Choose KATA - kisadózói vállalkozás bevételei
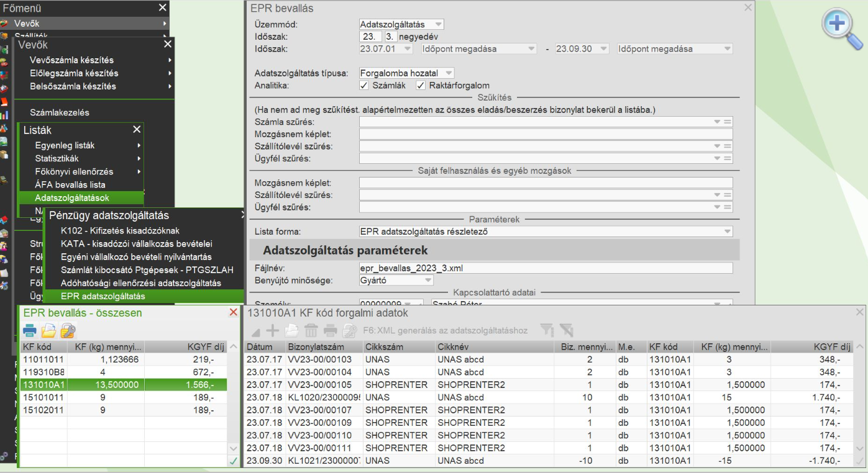This screenshot has height=473, width=868. [x=136, y=243]
